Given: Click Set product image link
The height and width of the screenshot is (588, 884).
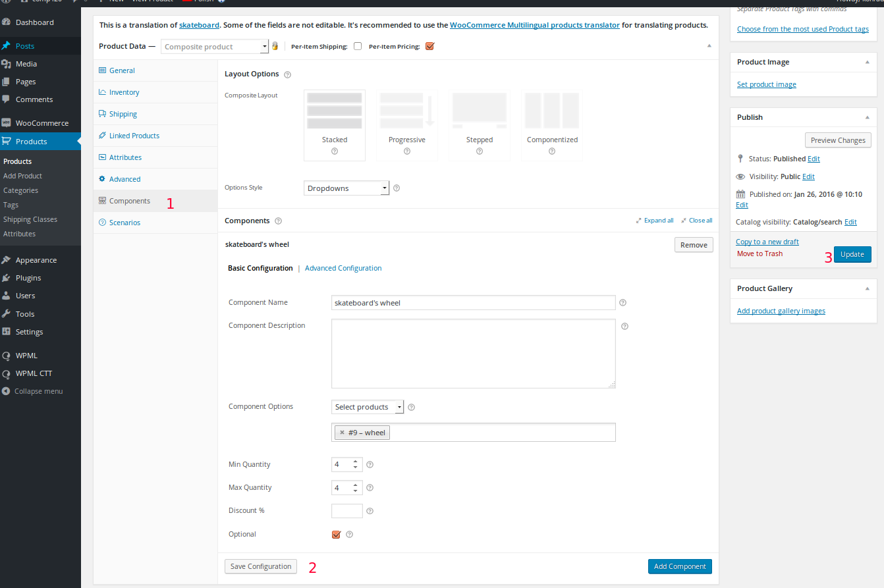Looking at the screenshot, I should [x=766, y=85].
